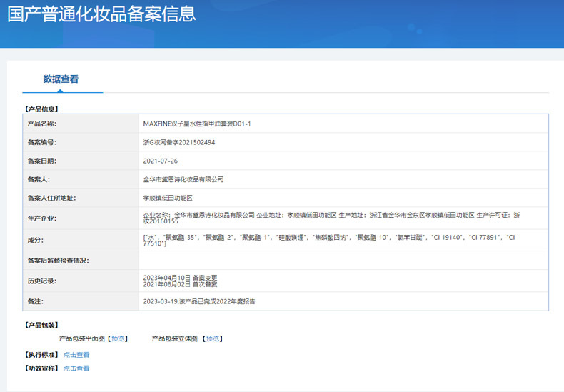The image size is (564, 392).
Task: Click the 【产品包装】 section heading
Action: pyautogui.click(x=41, y=325)
